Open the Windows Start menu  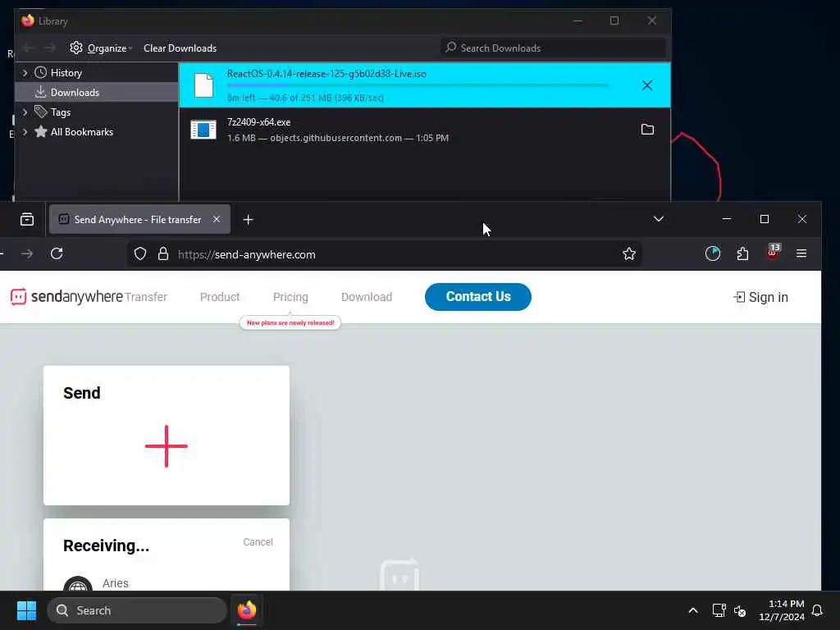pos(26,610)
